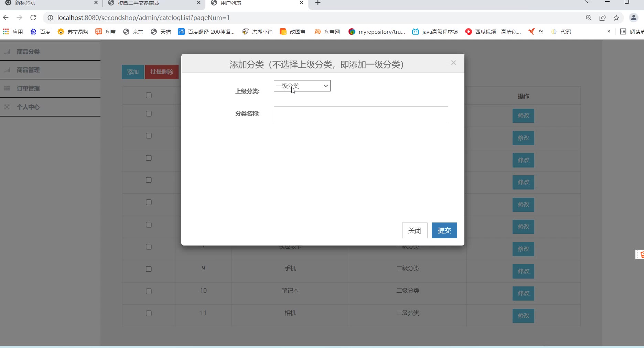Open a new tab with plus icon
644x348 pixels.
318,3
